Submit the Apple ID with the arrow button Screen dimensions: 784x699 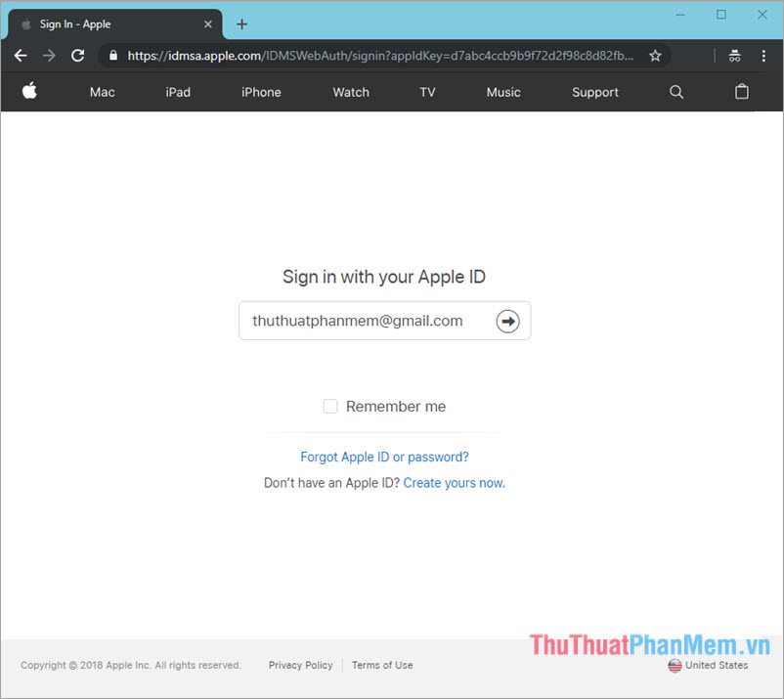pyautogui.click(x=507, y=321)
